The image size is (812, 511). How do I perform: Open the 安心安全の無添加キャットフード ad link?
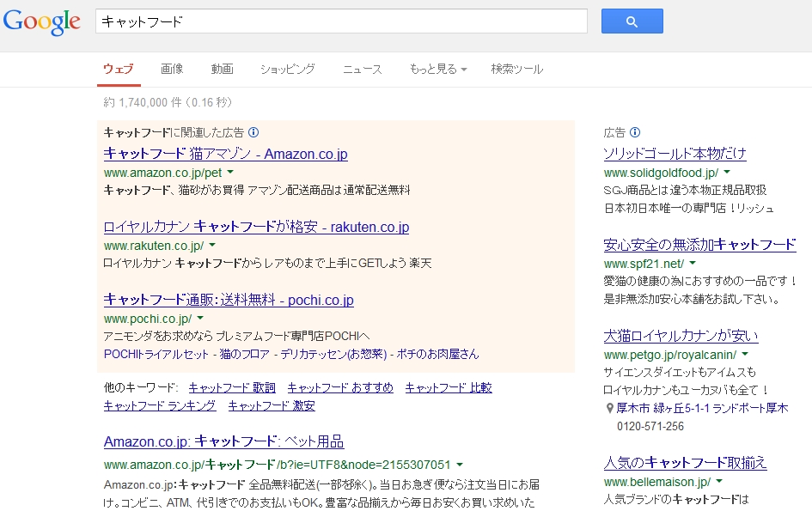[x=699, y=245]
